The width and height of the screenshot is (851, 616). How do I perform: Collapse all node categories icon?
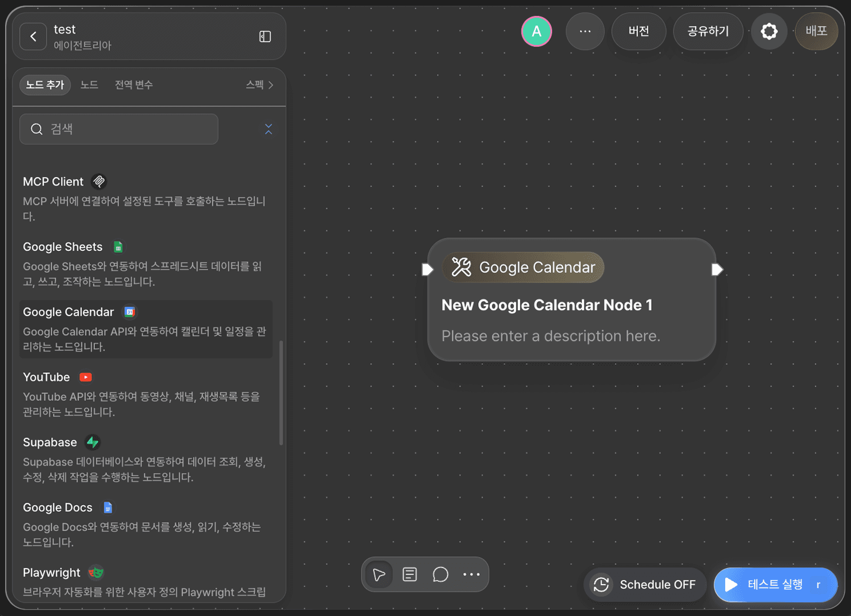click(269, 129)
